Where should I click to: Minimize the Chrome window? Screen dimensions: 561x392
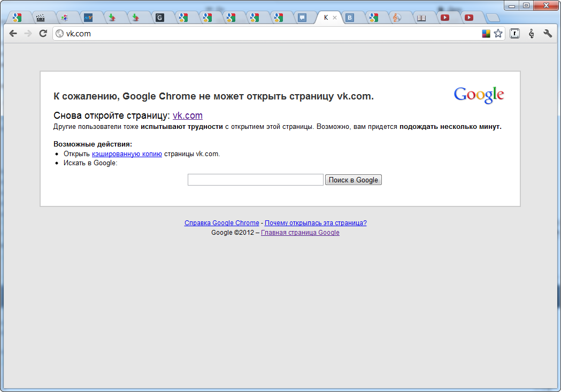512,5
